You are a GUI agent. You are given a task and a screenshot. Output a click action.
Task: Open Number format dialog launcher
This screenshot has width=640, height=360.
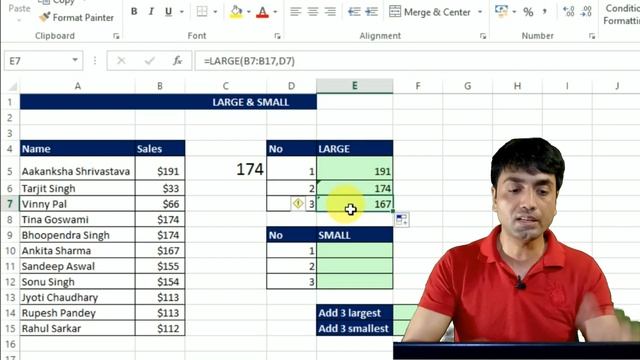coord(592,36)
